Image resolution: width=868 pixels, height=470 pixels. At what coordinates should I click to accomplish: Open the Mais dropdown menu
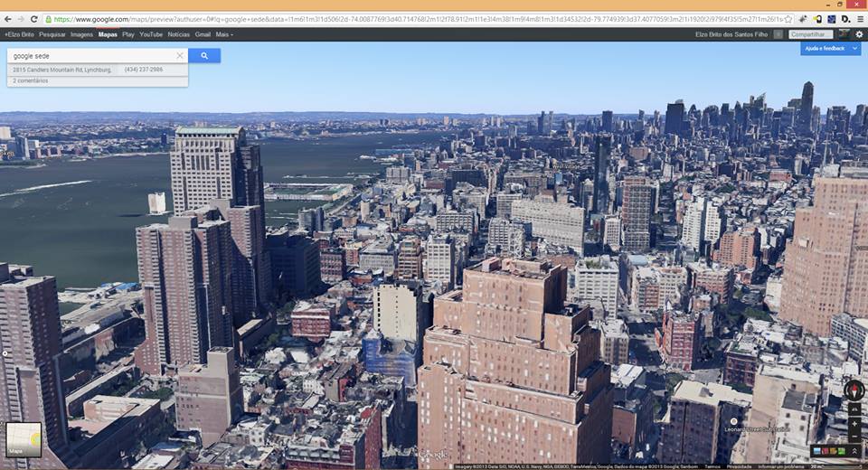(224, 34)
